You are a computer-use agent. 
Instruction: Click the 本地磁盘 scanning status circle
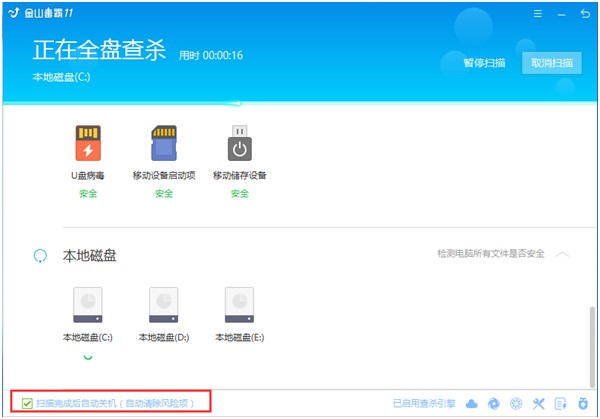point(40,256)
